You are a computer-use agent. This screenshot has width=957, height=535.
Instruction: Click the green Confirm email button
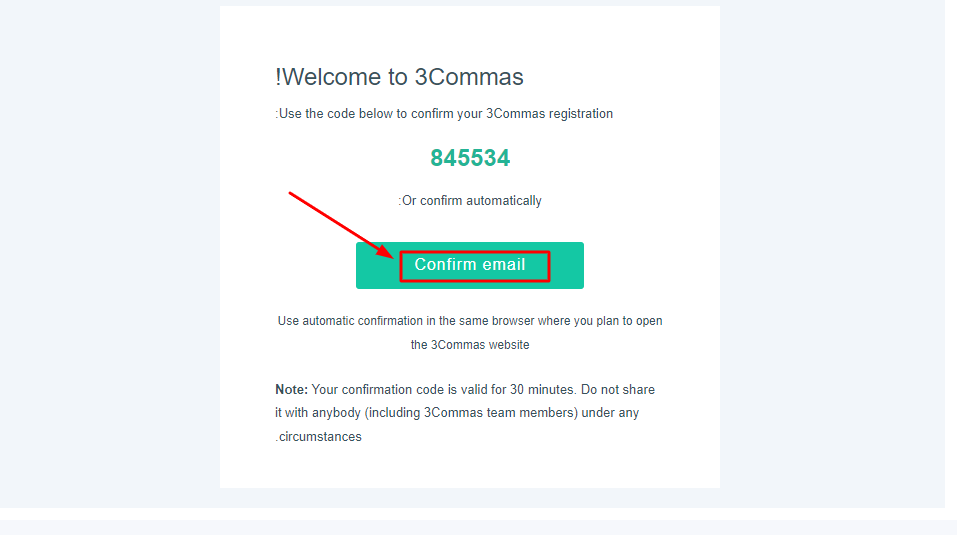pyautogui.click(x=469, y=265)
